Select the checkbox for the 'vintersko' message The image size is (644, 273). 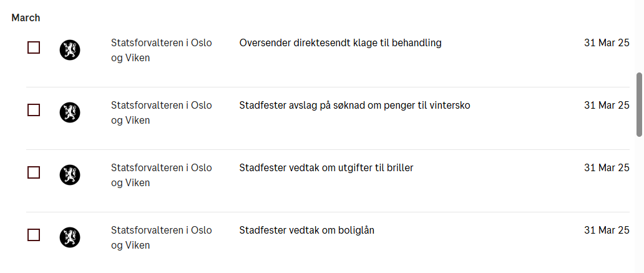pyautogui.click(x=34, y=110)
